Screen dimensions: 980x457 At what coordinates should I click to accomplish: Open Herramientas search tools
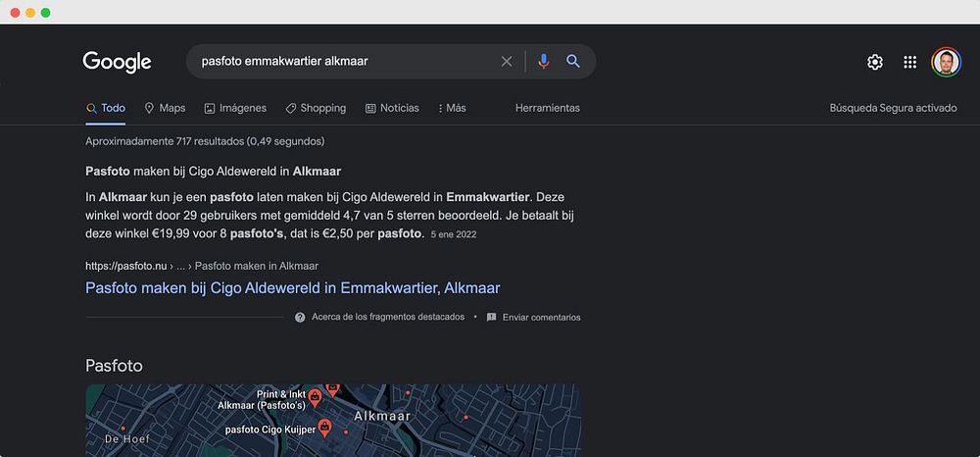pyautogui.click(x=548, y=108)
